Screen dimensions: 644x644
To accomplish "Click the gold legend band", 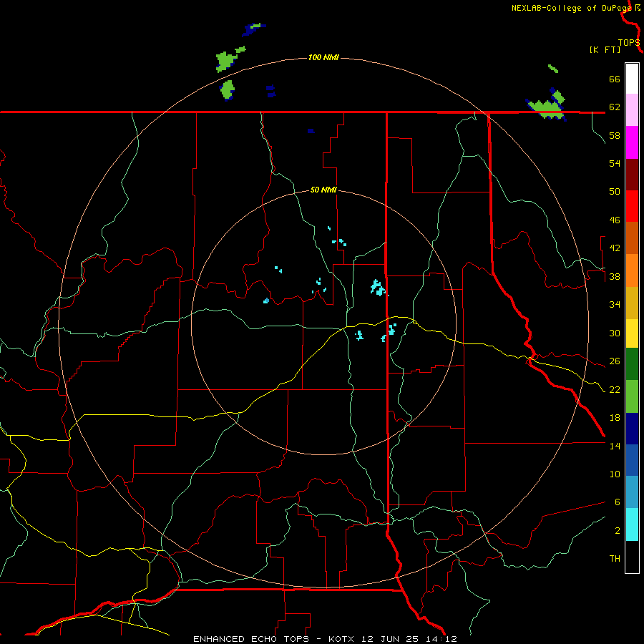I will coord(632,303).
